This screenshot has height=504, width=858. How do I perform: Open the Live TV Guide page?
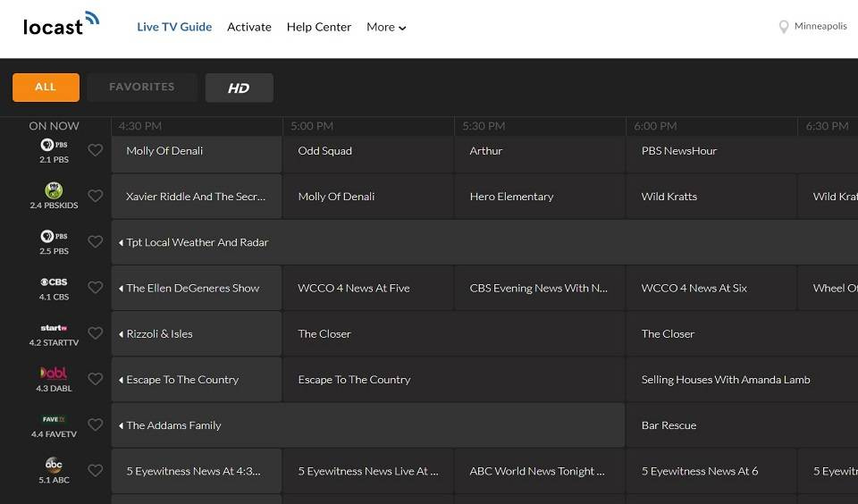tap(174, 27)
